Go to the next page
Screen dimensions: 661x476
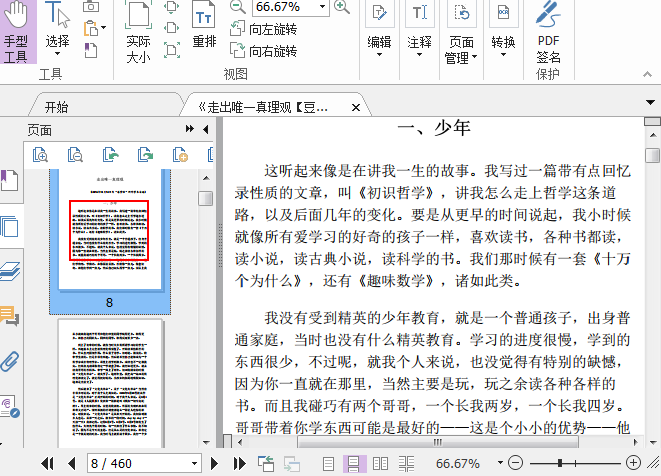coord(214,463)
